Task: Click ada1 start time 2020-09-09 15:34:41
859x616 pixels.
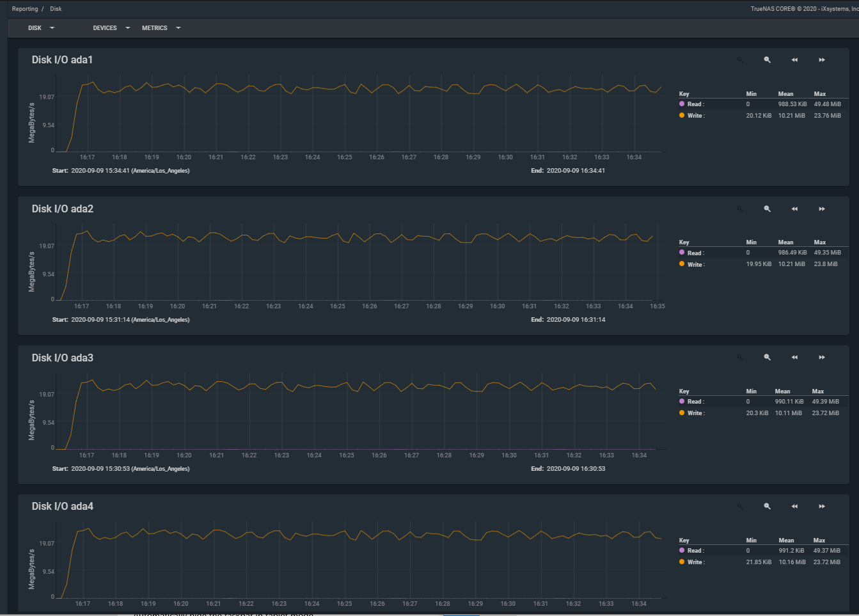Action: (x=130, y=171)
